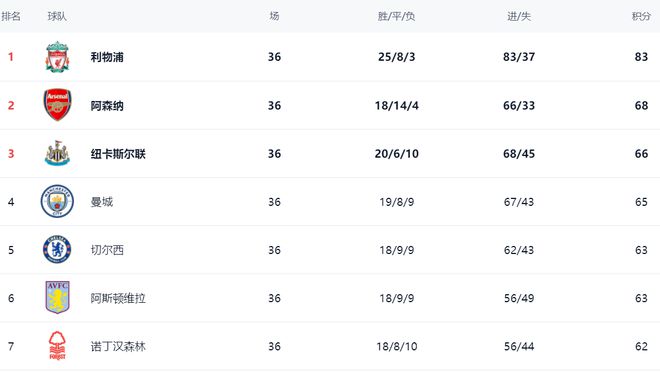Viewport: 660px width, 375px height.
Task: Select team name 阿斯顿维拉
Action: point(118,298)
